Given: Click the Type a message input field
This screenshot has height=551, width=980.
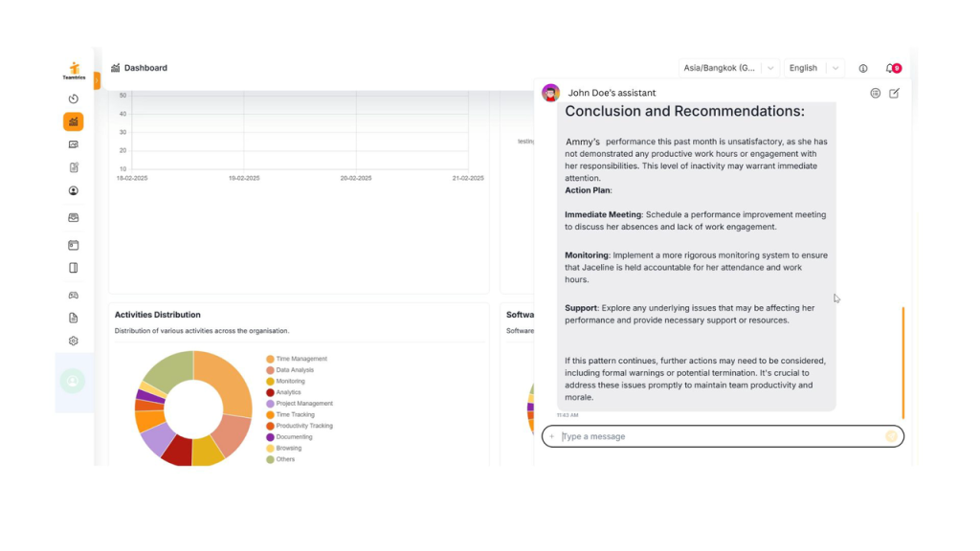Looking at the screenshot, I should click(x=670, y=436).
